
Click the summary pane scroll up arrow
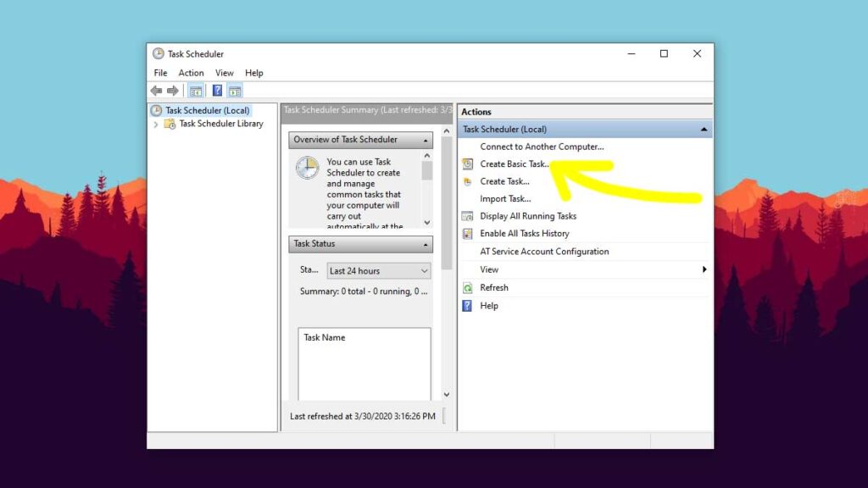point(447,131)
